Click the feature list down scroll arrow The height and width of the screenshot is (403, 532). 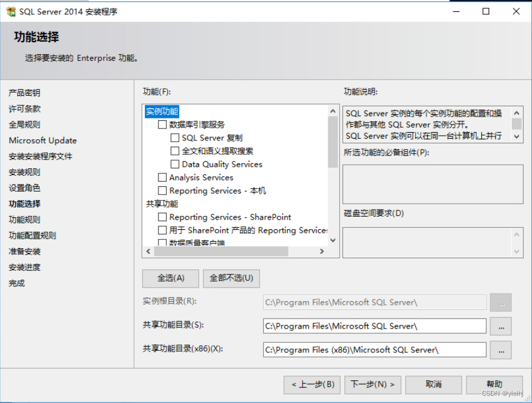(x=333, y=241)
